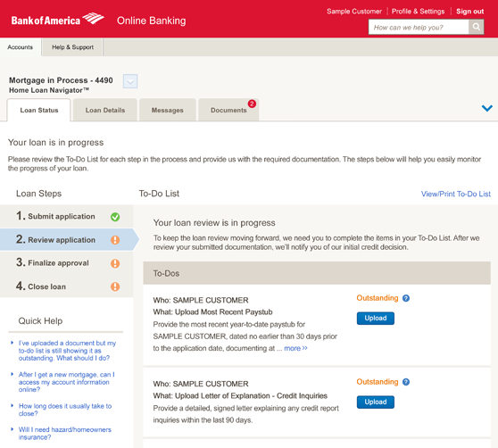
Task: Click the 'Your loan is in progress' heading
Action: click(55, 143)
